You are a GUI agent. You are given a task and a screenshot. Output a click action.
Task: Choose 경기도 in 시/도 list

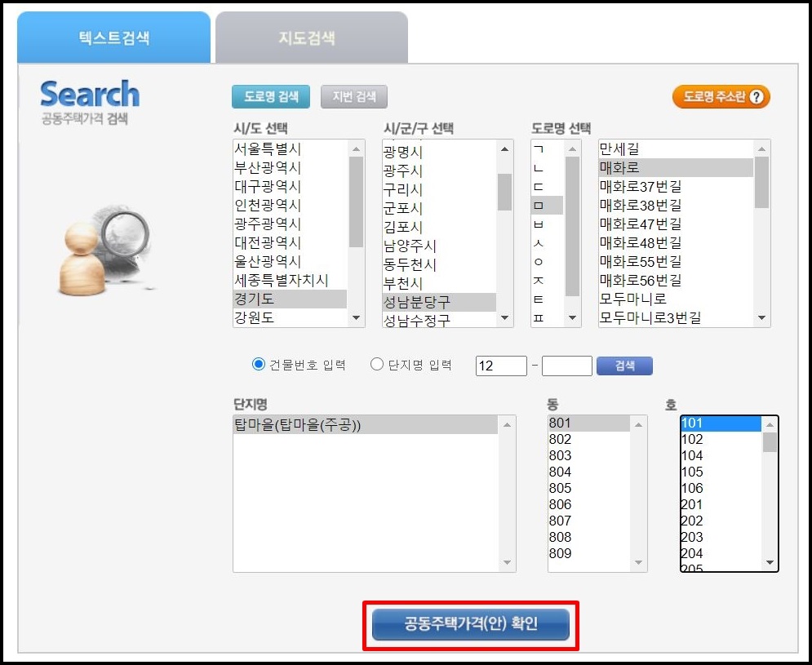[290, 299]
